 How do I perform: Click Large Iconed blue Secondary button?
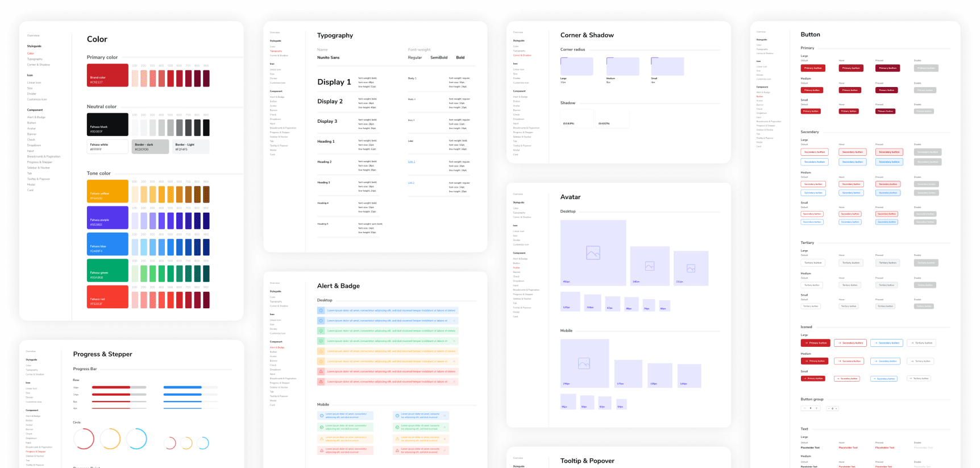tap(887, 343)
